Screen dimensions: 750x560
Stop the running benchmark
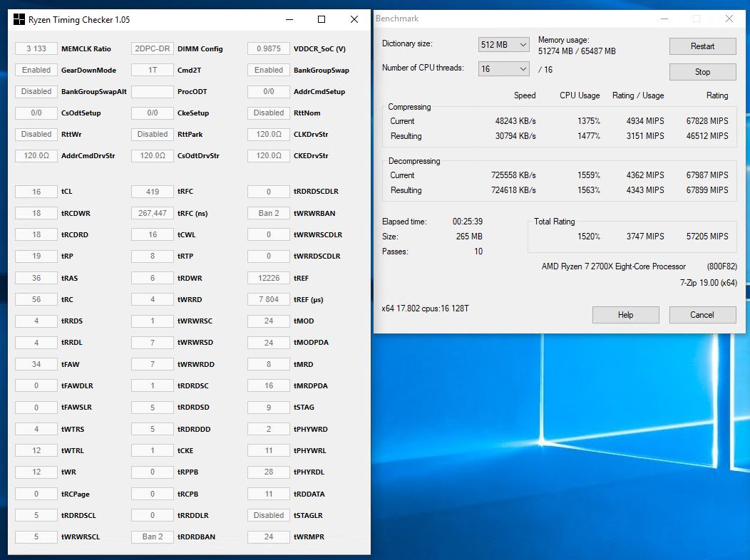point(702,72)
